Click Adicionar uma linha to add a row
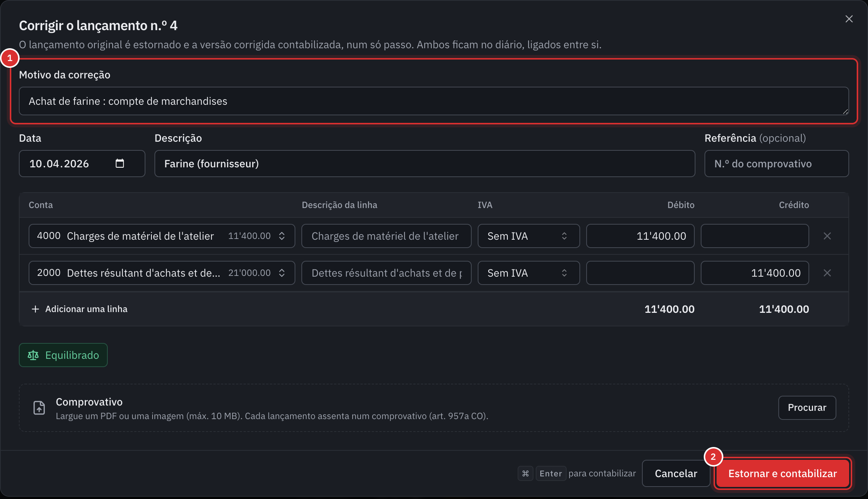This screenshot has height=499, width=868. point(79,309)
